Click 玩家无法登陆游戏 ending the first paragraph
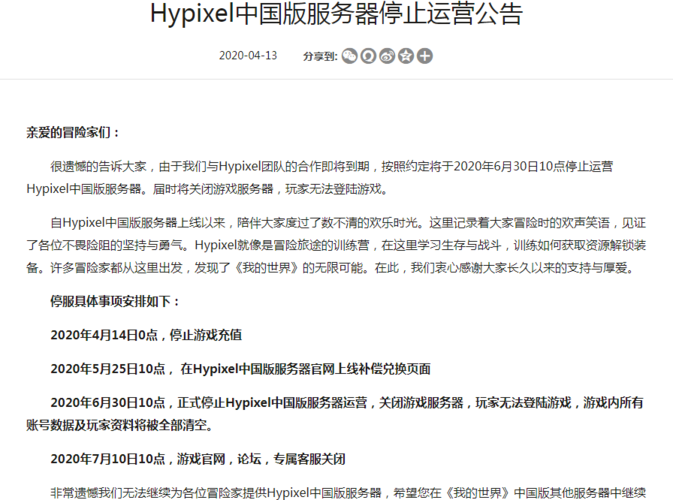This screenshot has width=673, height=500. coord(329,188)
